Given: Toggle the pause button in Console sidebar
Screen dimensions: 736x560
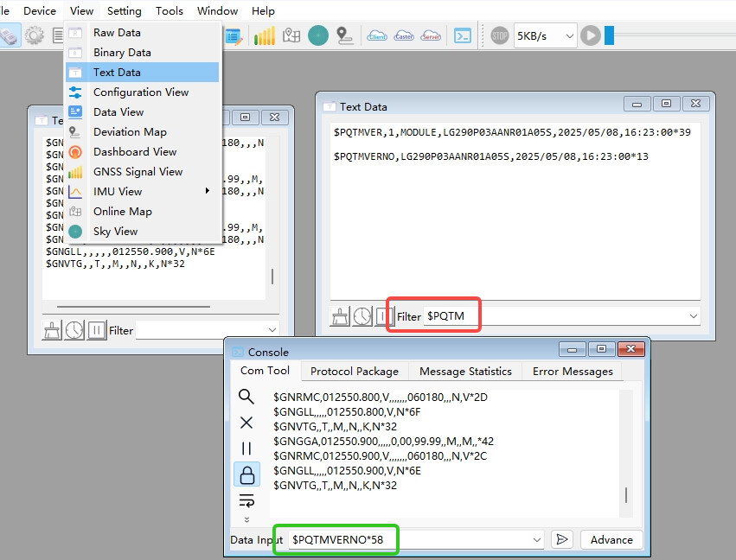Looking at the screenshot, I should pos(246,449).
